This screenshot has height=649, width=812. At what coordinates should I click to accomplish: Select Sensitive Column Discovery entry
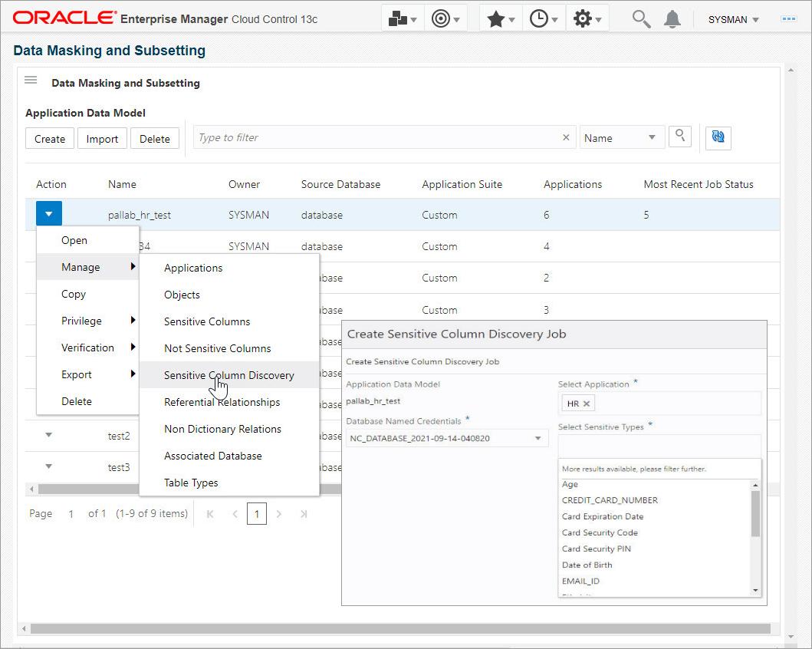coord(229,375)
